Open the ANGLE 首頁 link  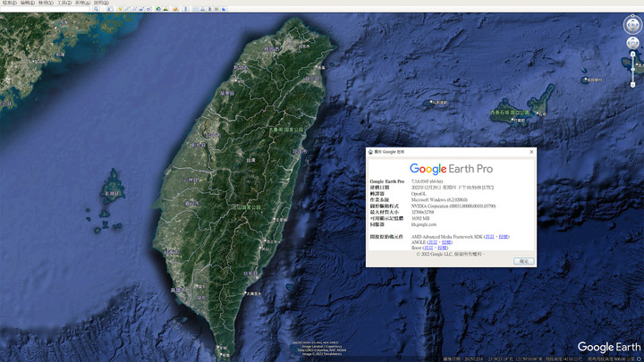[433, 242]
